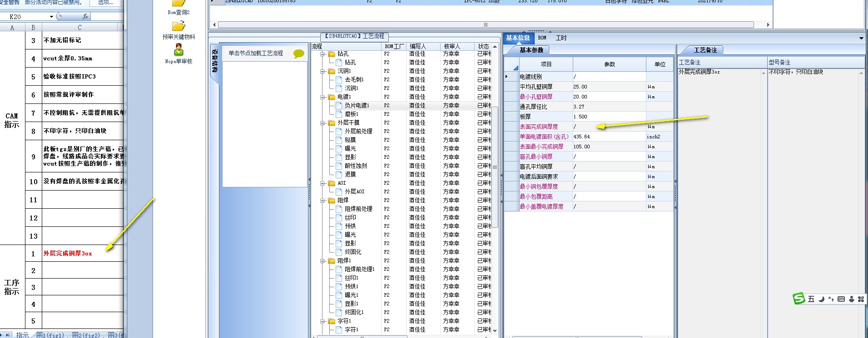This screenshot has width=868, height=338.
Task: Select the 基本参数 sub-tab
Action: [x=531, y=50]
